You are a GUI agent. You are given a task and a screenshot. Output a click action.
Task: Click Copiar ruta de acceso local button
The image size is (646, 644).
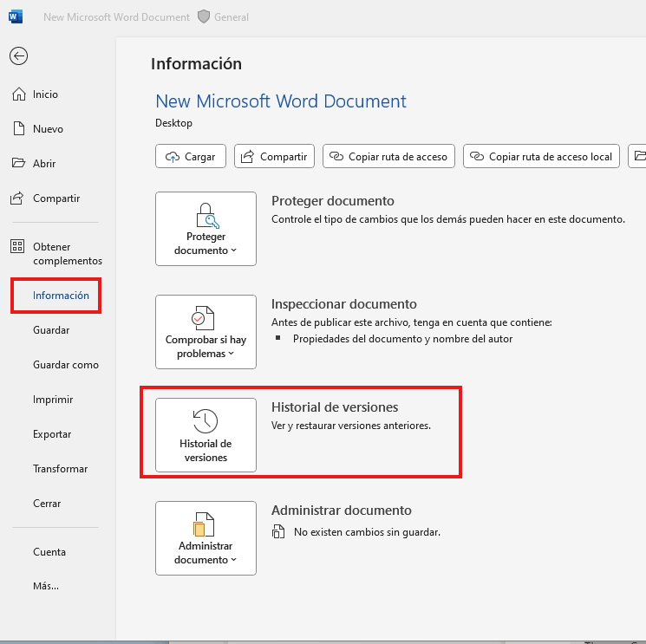point(541,156)
